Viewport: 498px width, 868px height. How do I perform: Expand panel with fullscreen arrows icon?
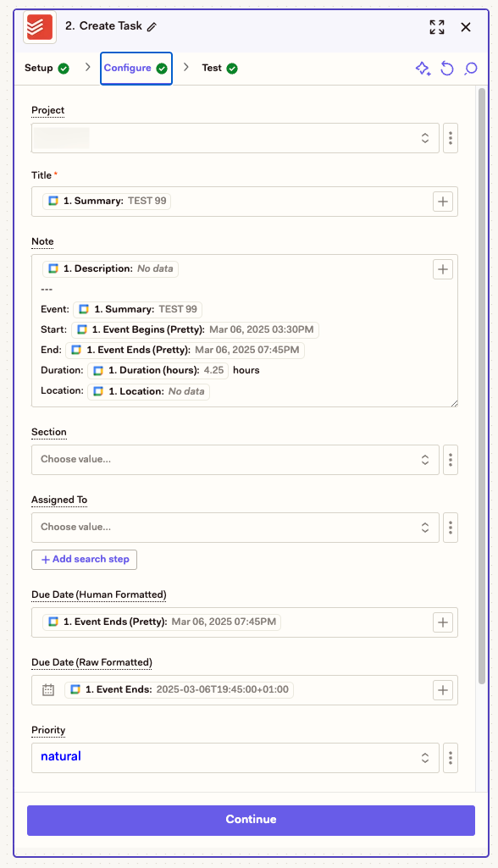436,27
